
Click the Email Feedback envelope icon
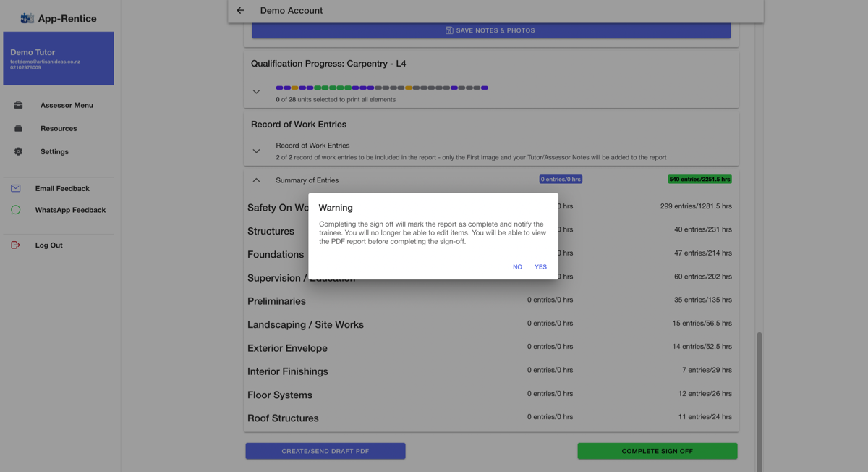tap(16, 188)
